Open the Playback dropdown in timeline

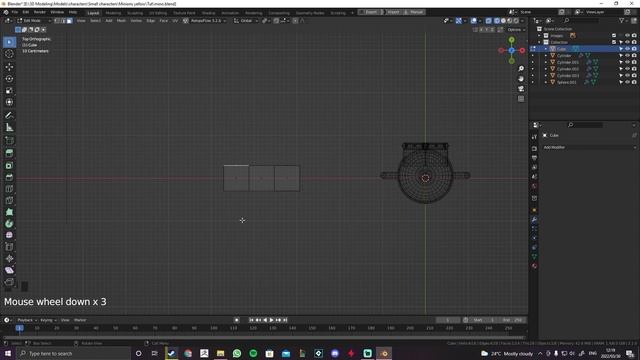27,320
